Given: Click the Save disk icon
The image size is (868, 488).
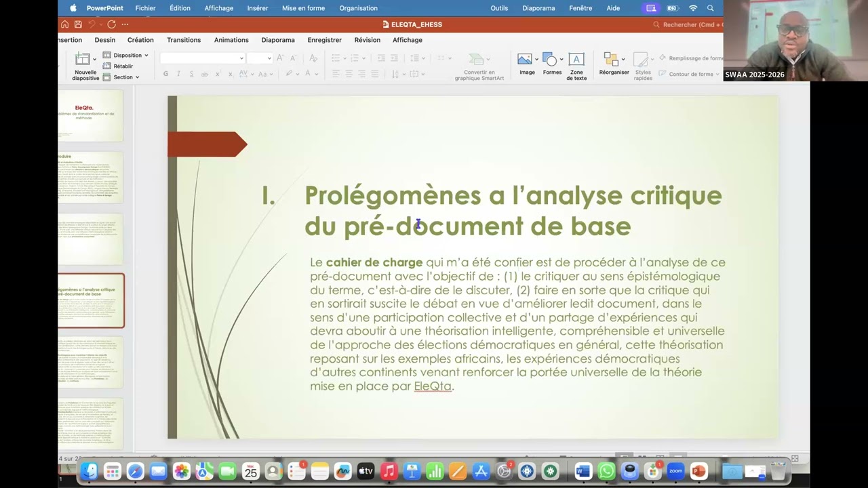Looking at the screenshot, I should (79, 24).
